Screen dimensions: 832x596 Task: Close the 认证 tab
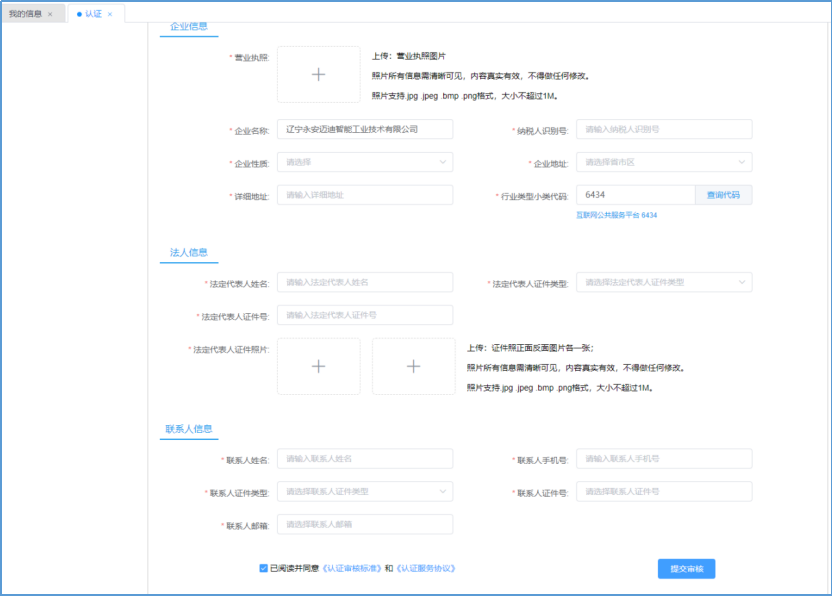click(x=110, y=13)
